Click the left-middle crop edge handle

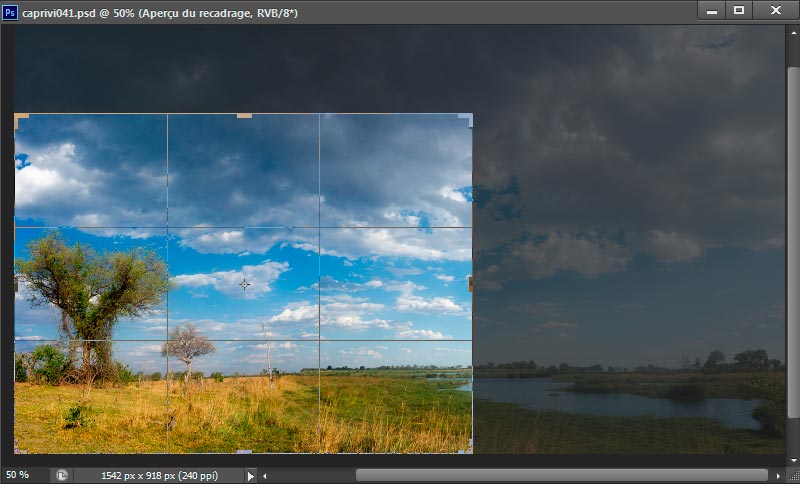click(x=16, y=285)
